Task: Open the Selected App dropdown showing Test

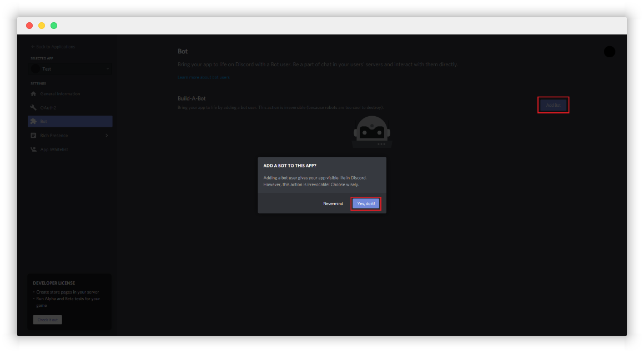Action: tap(70, 69)
